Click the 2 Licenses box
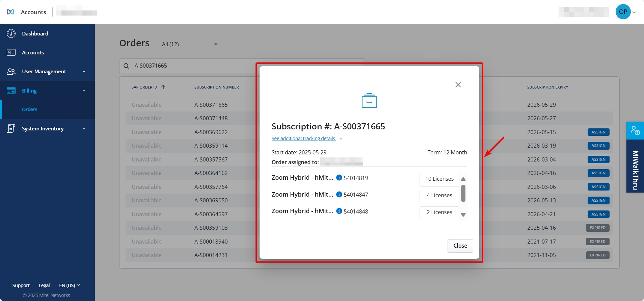Viewport: 644px width, 301px height. [x=439, y=212]
